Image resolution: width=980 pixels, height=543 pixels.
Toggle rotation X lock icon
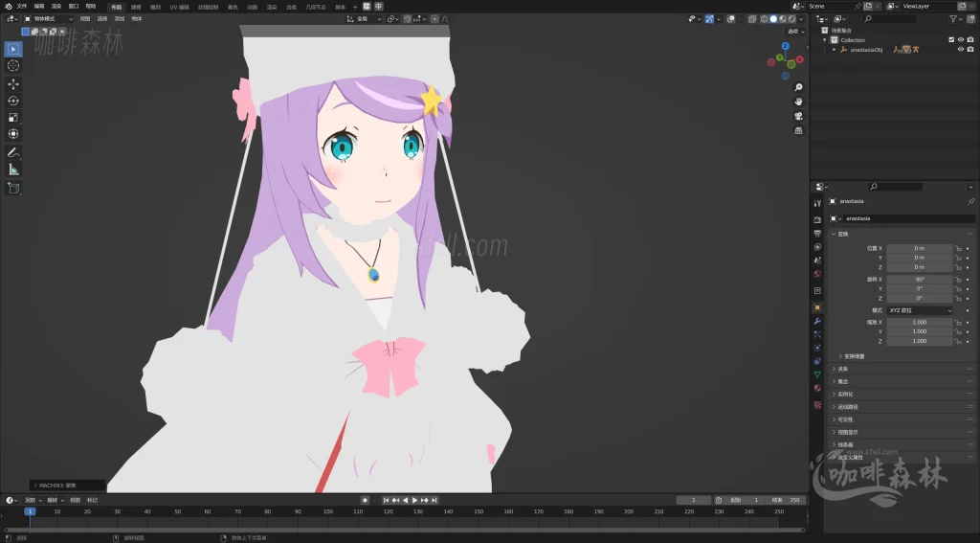tap(957, 280)
